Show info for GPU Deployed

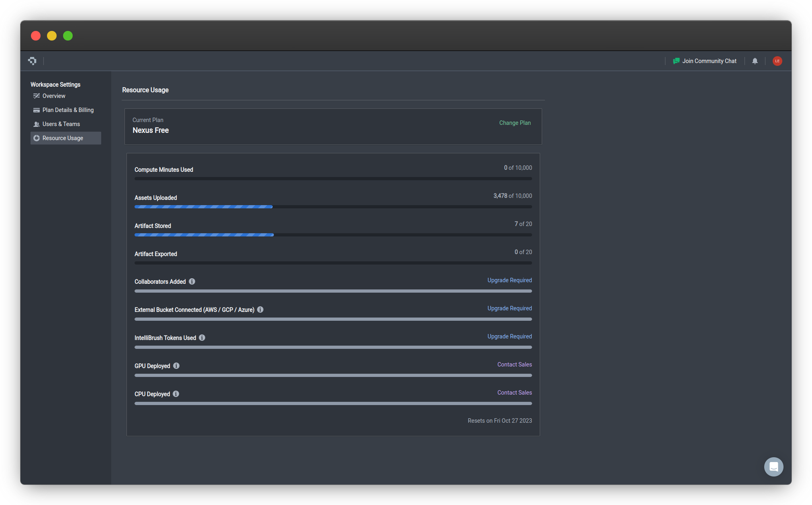[176, 366]
